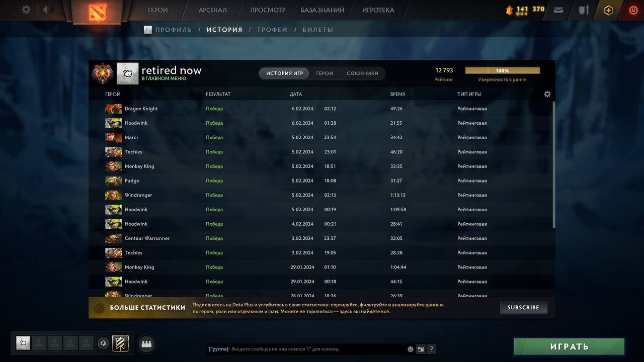644x362 pixels.
Task: Open the chat emoticon picker
Action: [x=411, y=349]
